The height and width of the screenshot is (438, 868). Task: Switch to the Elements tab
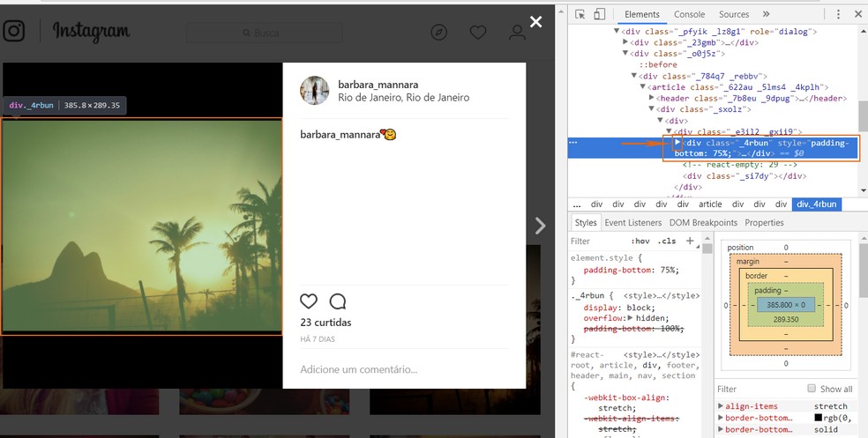(642, 14)
